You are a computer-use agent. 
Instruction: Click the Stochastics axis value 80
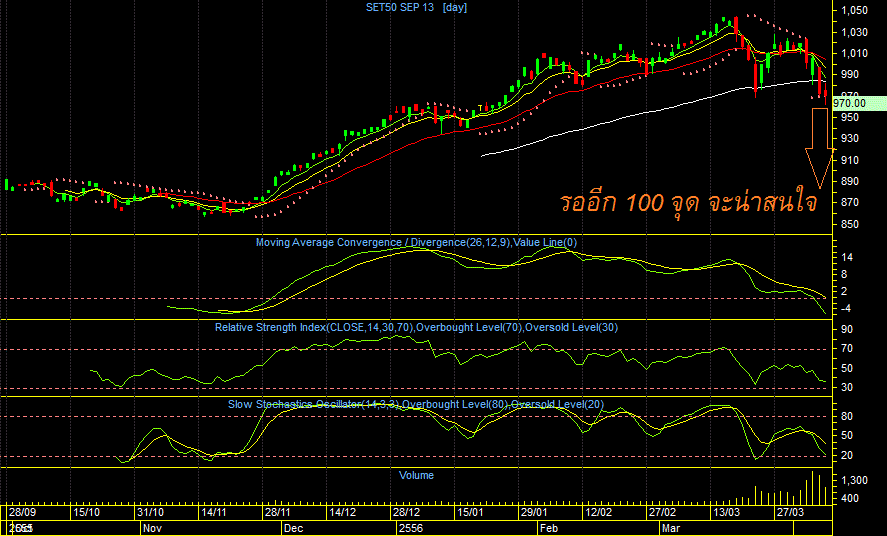pos(847,417)
